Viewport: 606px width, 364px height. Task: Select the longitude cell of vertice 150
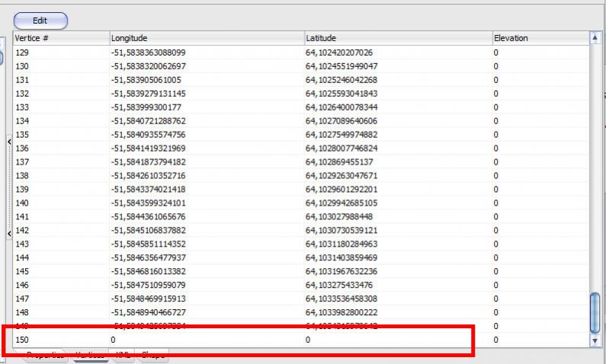point(206,340)
